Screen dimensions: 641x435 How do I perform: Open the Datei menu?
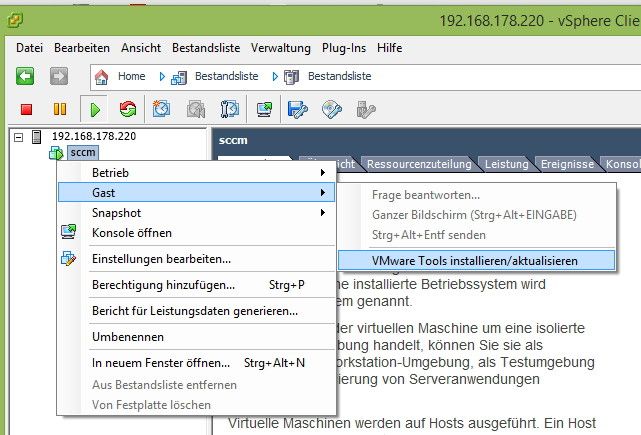29,48
